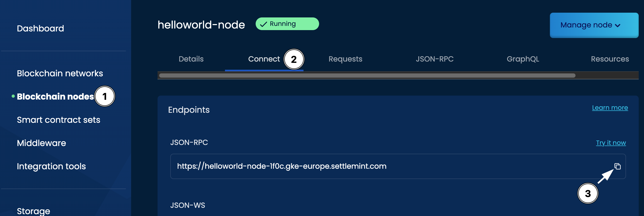Click the horizontal tab scrollbar

pyautogui.click(x=367, y=76)
